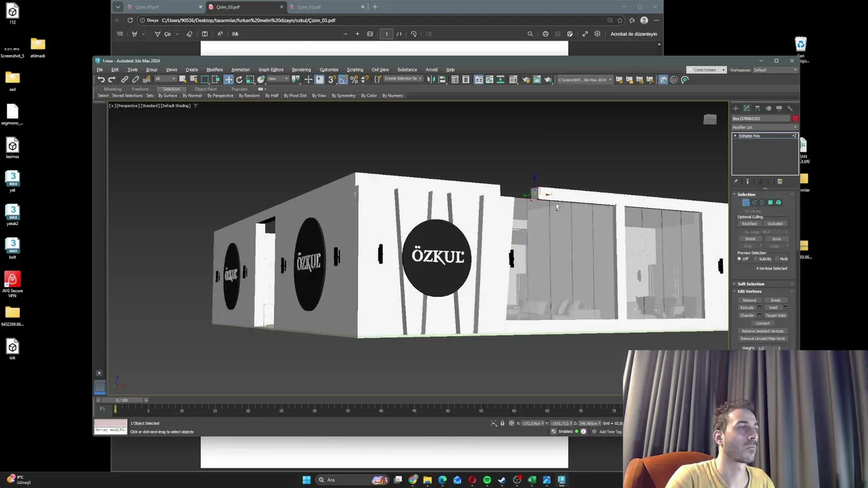Open the Create Selection Set dropdown
This screenshot has width=868, height=488.
(x=403, y=79)
